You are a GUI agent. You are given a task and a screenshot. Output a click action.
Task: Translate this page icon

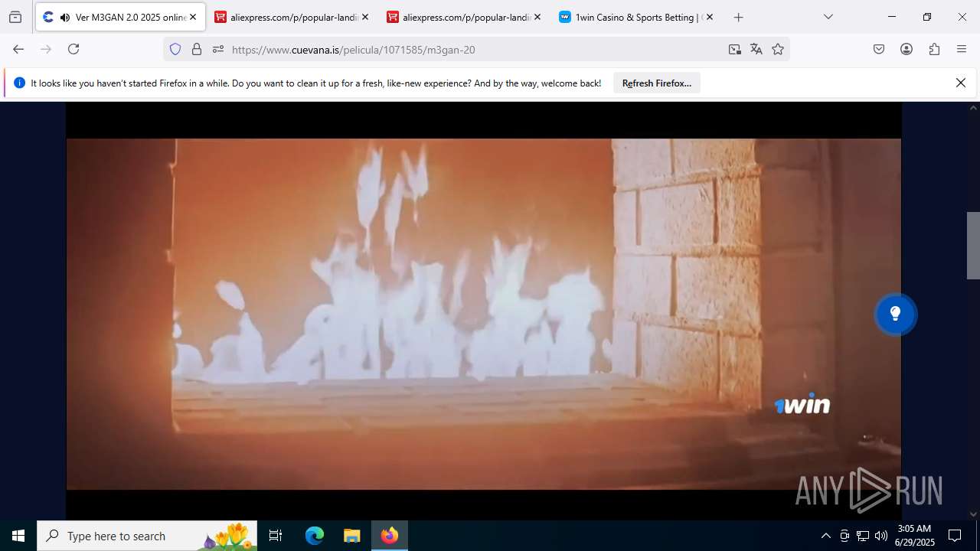756,49
